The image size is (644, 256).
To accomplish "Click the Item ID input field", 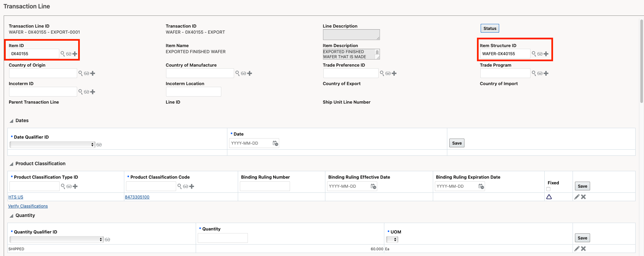I will point(34,53).
